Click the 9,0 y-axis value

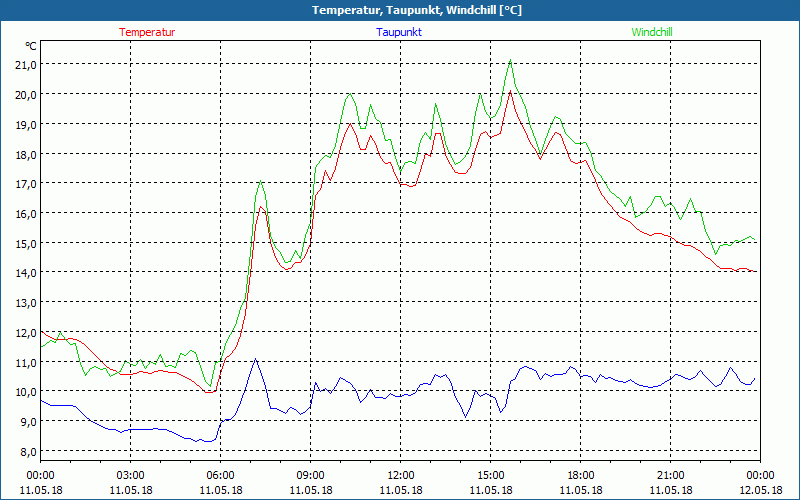click(x=29, y=421)
